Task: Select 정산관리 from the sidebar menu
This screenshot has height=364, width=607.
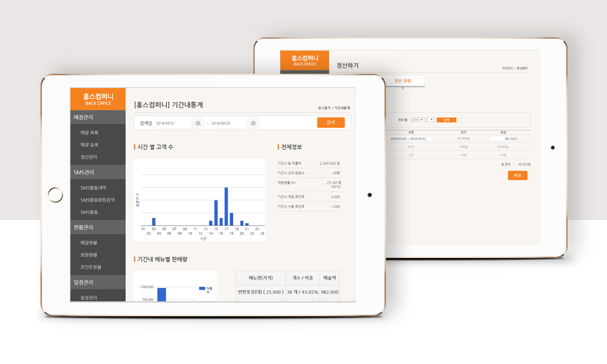Action: (89, 157)
